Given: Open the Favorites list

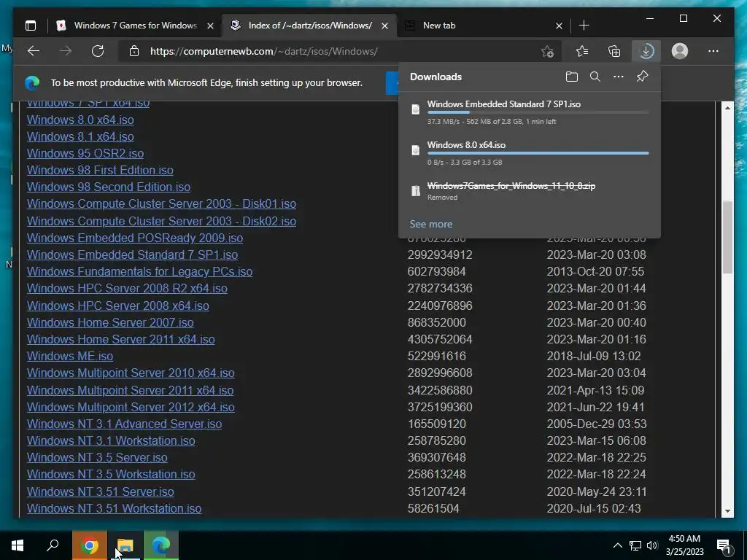Looking at the screenshot, I should pyautogui.click(x=582, y=51).
